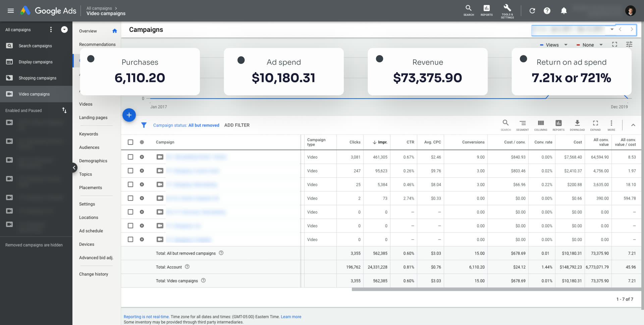Open the Help question mark
This screenshot has height=325, width=644.
pos(547,11)
